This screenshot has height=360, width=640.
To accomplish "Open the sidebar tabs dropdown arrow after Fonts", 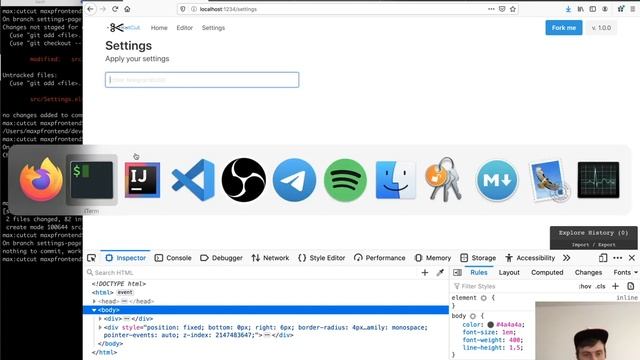I will point(636,272).
